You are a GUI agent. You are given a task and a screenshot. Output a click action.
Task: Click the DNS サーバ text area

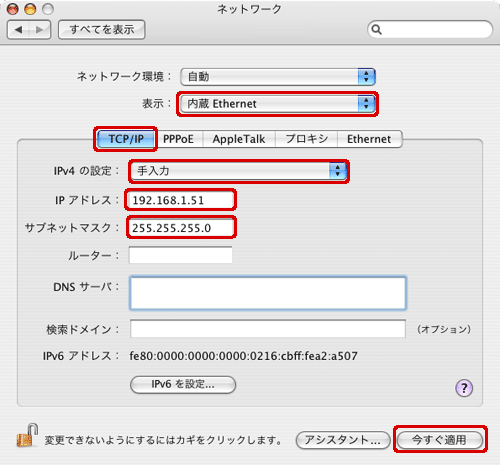coord(268,293)
